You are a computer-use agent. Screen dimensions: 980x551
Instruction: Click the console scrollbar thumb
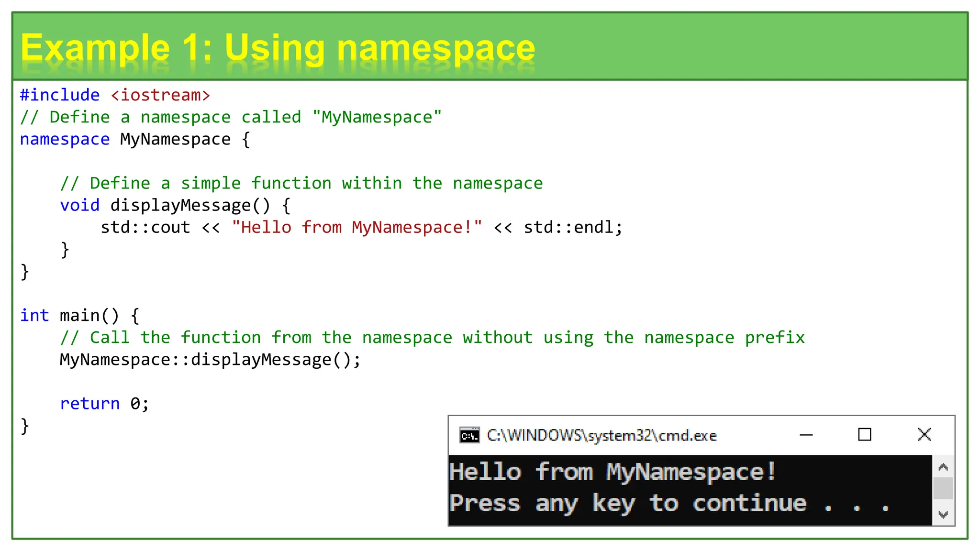click(x=943, y=488)
